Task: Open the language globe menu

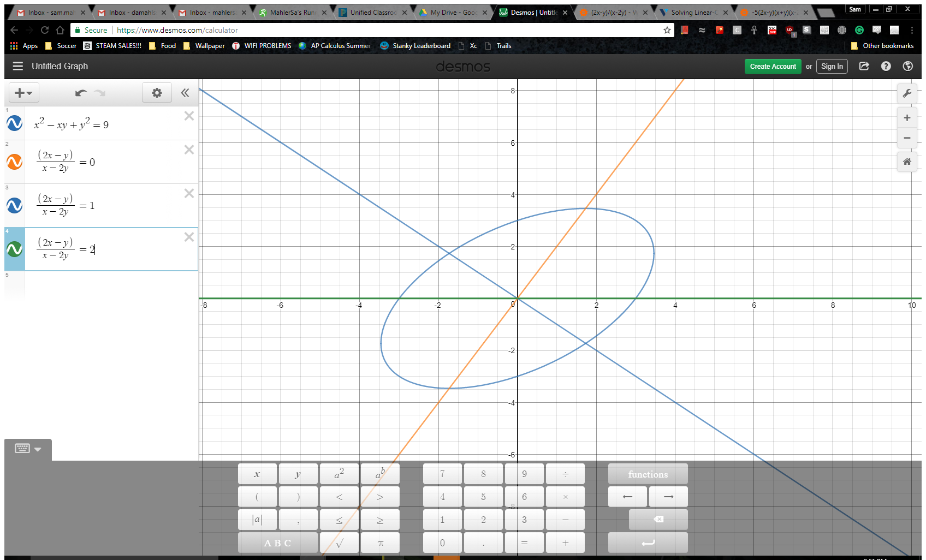Action: tap(908, 66)
